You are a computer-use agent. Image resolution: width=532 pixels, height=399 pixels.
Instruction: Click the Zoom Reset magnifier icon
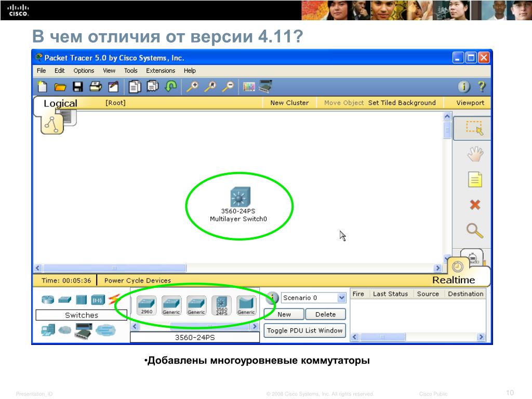pos(210,87)
